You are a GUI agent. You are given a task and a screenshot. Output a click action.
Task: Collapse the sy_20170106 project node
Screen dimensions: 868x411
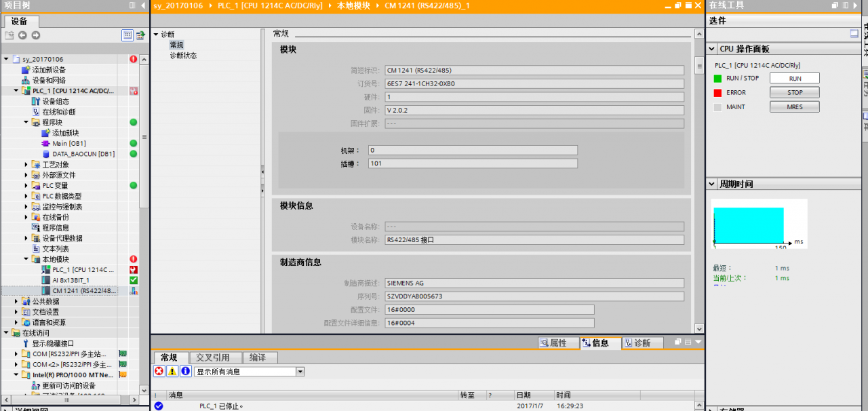pyautogui.click(x=6, y=59)
